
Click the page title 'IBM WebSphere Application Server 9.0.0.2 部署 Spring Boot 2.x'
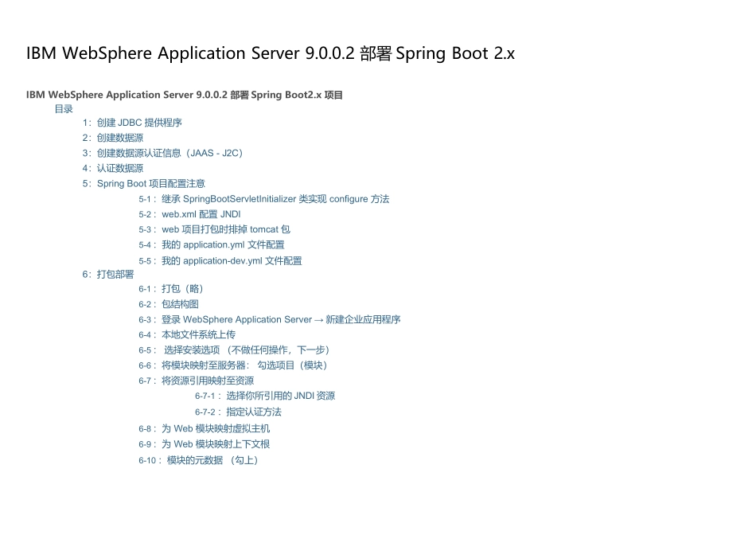click(271, 53)
